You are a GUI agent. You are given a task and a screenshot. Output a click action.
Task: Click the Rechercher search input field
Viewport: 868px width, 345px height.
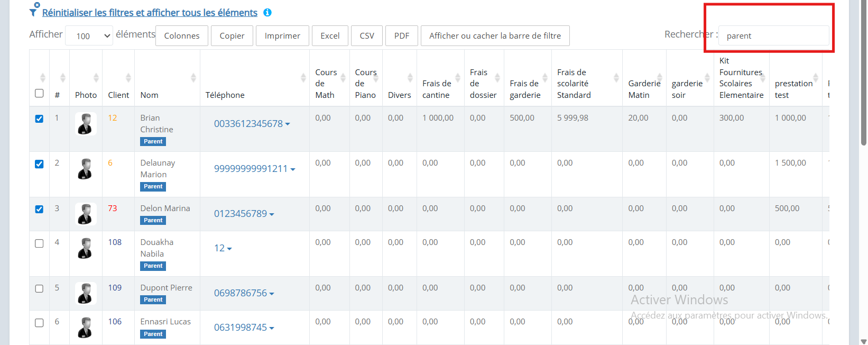pos(773,36)
